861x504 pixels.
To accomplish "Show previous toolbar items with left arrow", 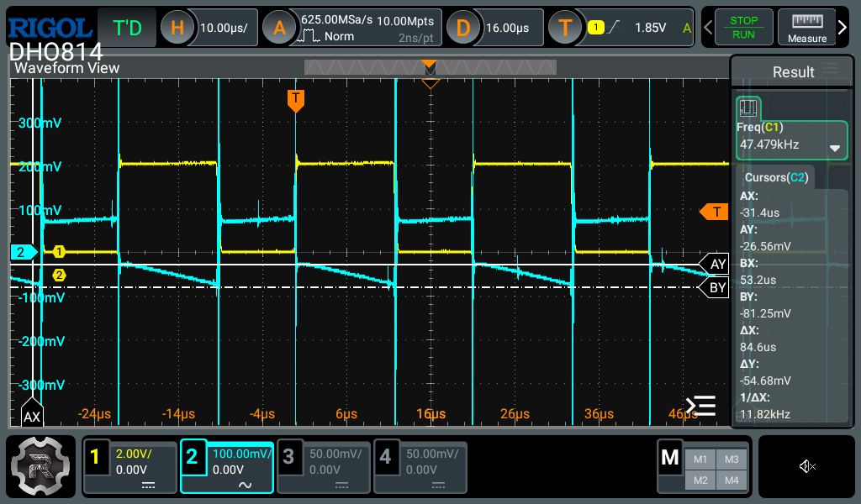I will coord(708,28).
